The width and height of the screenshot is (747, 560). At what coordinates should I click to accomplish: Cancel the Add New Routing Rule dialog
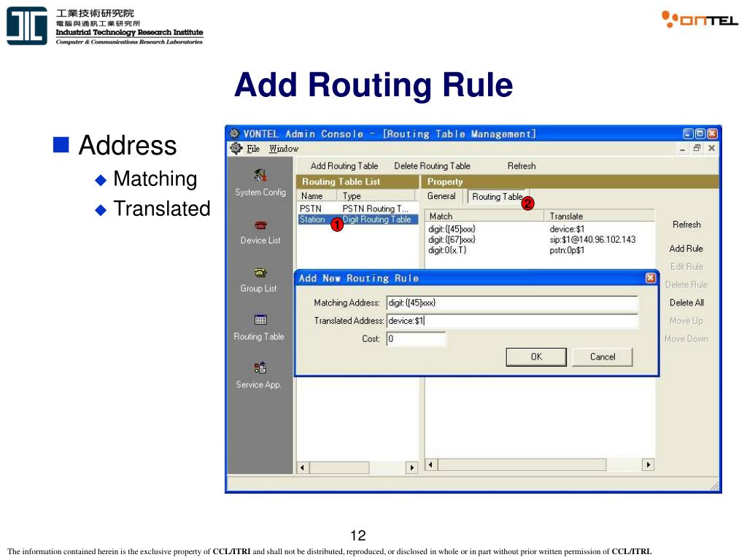[602, 357]
